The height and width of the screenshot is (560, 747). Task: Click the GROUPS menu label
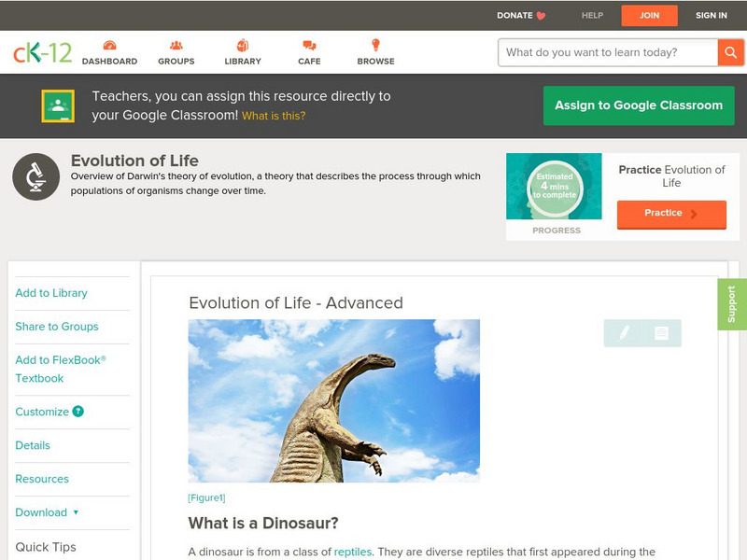[x=176, y=62]
